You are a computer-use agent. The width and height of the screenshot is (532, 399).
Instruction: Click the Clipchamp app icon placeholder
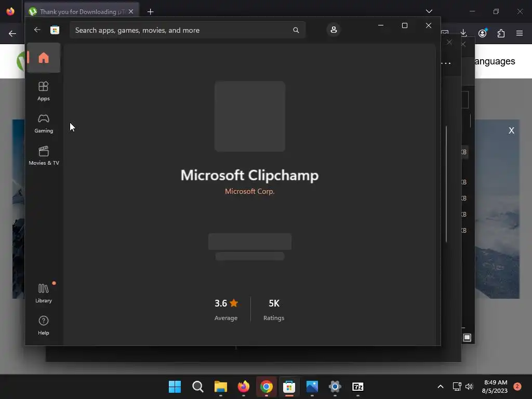(250, 116)
